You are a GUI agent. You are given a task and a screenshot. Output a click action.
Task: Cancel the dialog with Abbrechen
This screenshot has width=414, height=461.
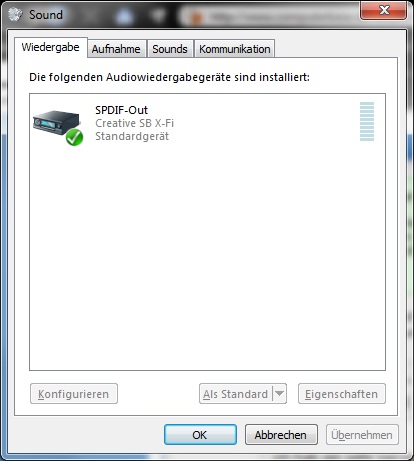pos(281,434)
